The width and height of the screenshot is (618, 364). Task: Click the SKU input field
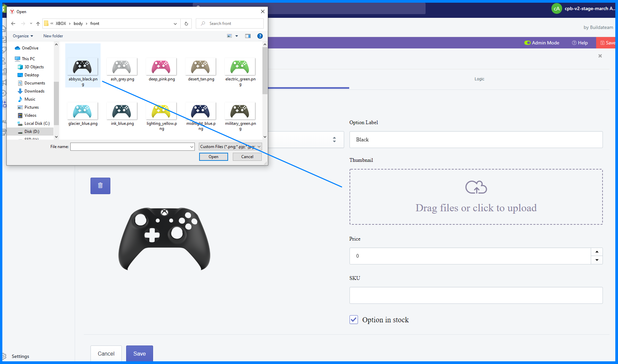point(476,295)
